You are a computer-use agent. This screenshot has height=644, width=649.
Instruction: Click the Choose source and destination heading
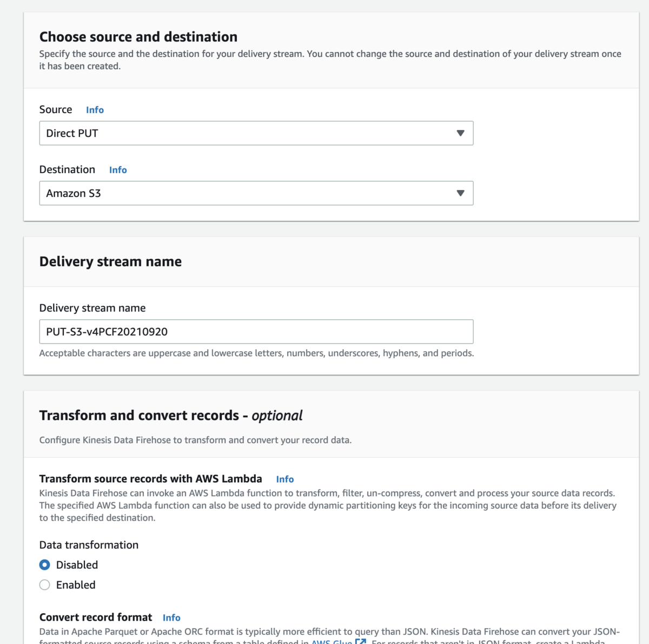[138, 37]
